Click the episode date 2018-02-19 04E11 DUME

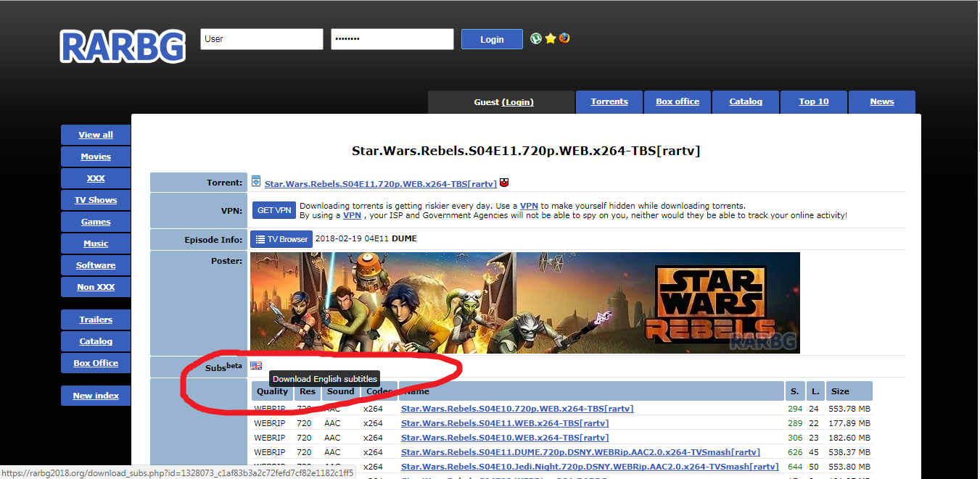[x=366, y=239]
